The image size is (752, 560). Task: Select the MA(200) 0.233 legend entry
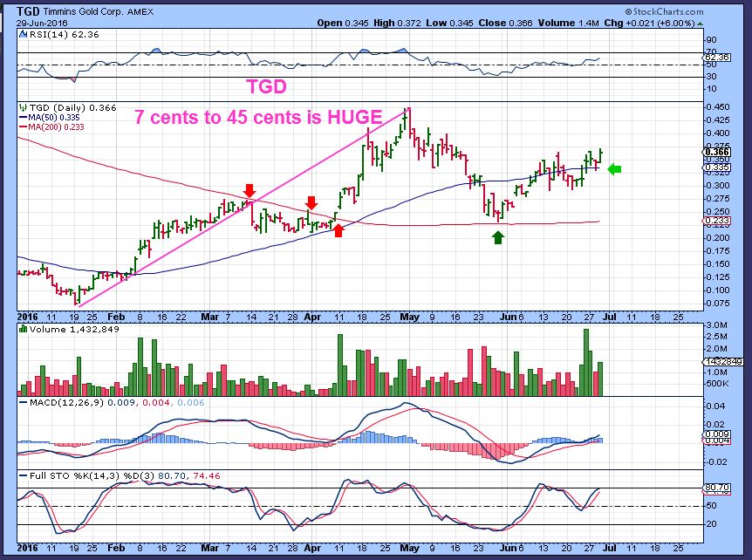click(51, 127)
